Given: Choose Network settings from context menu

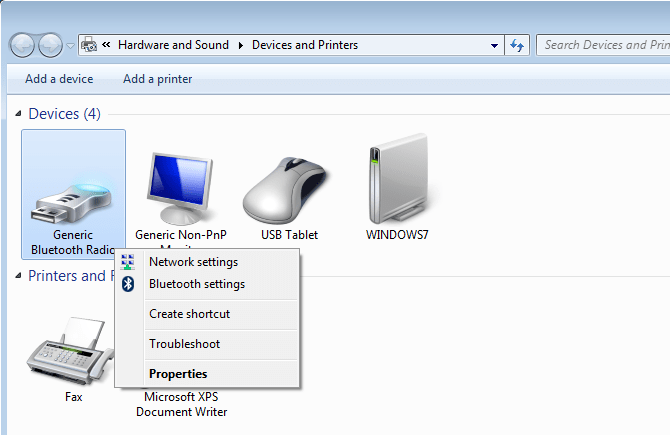Looking at the screenshot, I should coord(193,262).
